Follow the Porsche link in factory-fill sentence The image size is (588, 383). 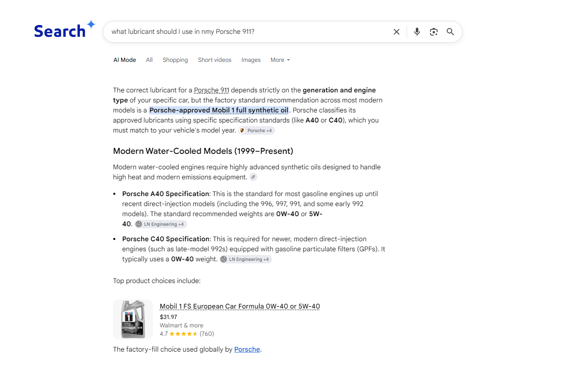pos(247,349)
